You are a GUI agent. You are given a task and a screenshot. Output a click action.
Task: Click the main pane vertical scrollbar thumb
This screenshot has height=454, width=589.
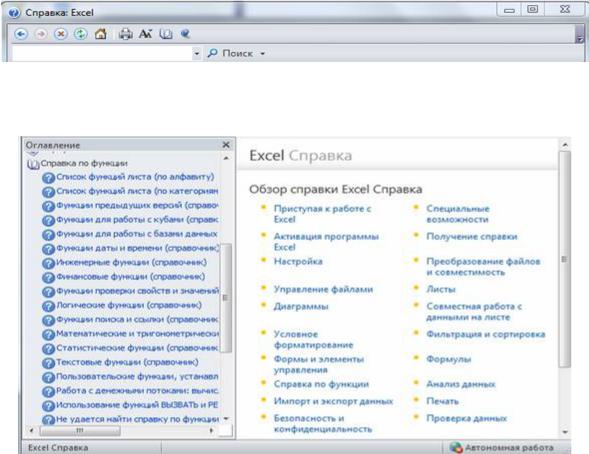(565, 259)
